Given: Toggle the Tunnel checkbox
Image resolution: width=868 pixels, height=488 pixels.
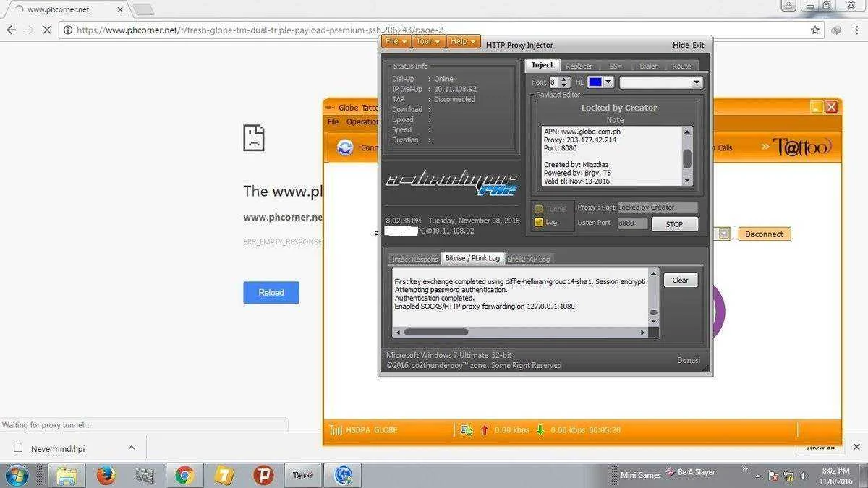Looking at the screenshot, I should 539,209.
